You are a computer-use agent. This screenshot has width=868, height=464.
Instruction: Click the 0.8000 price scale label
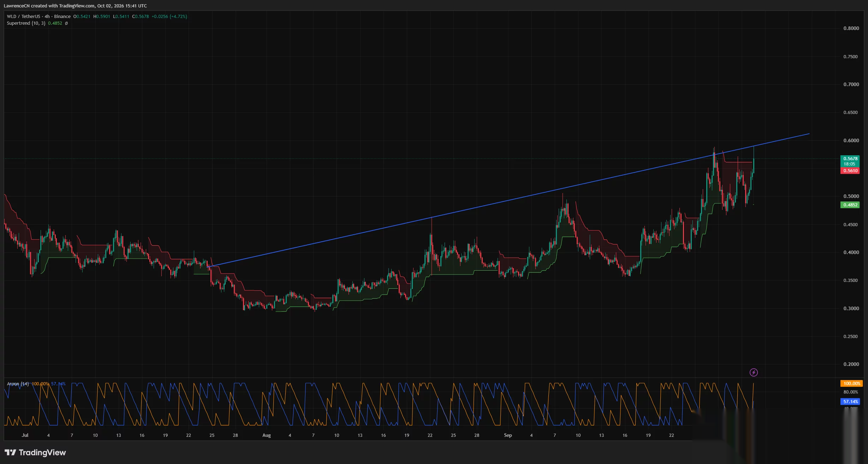[851, 29]
